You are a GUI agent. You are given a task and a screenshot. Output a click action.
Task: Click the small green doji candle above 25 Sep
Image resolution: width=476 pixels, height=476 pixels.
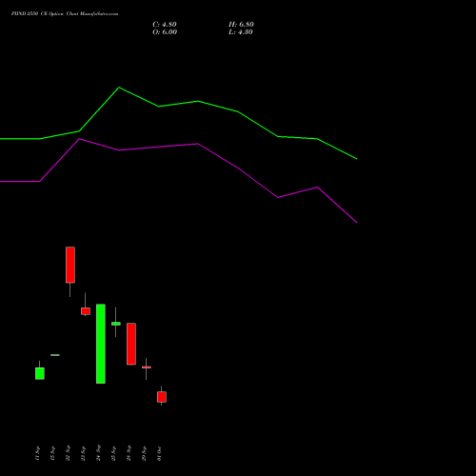[x=116, y=324]
